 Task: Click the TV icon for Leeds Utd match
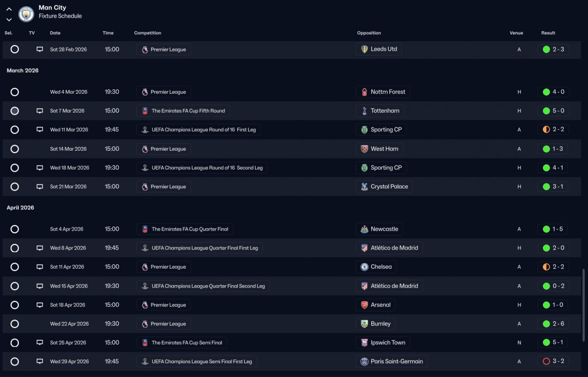tap(40, 49)
